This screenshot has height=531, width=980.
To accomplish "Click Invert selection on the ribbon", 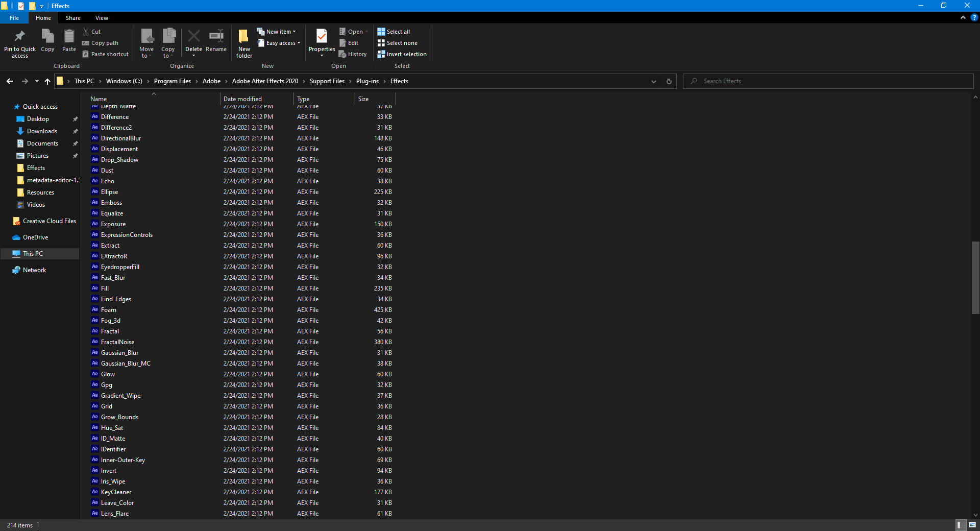I will (401, 54).
